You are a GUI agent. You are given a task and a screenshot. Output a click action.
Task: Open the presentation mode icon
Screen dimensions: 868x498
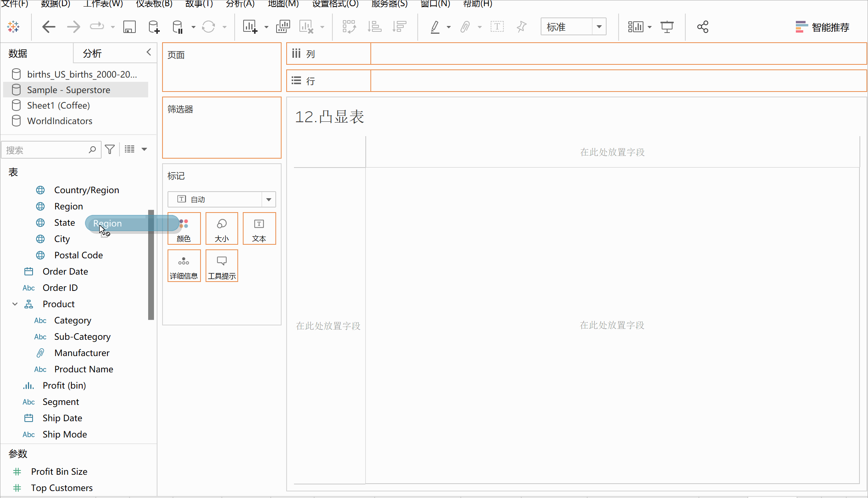(667, 26)
